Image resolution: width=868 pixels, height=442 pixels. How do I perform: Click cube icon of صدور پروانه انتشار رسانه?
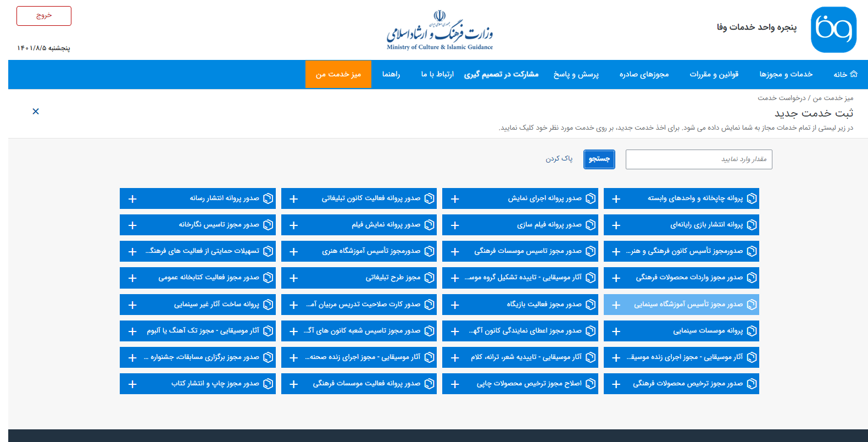click(268, 198)
